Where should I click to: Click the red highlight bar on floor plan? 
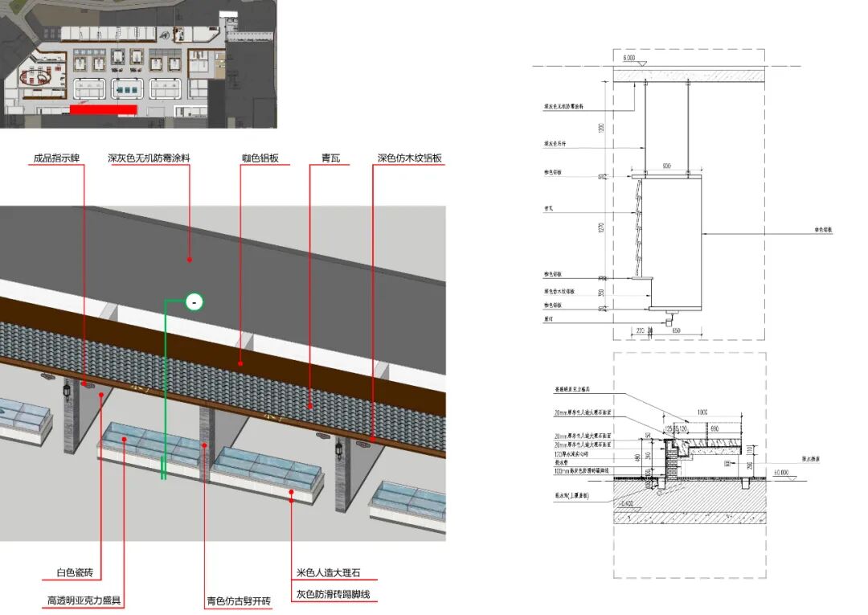coord(104,110)
